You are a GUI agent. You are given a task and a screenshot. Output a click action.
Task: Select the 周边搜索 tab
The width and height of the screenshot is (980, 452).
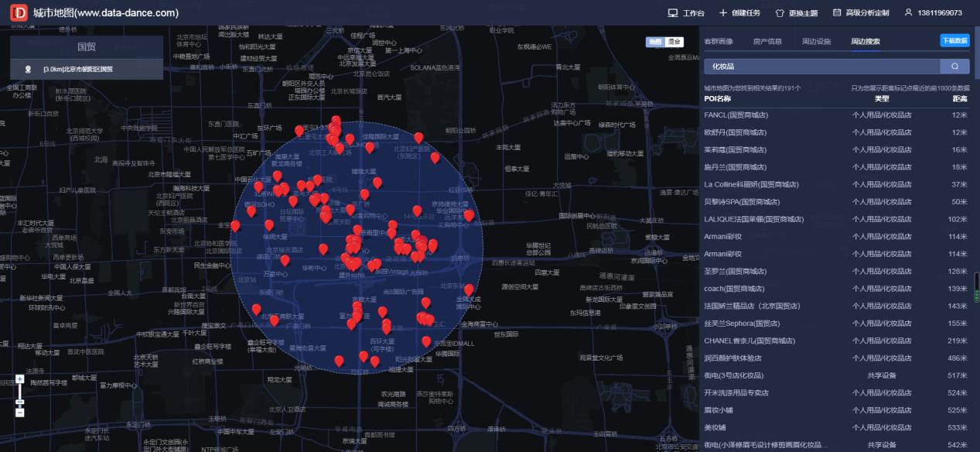[x=866, y=42]
